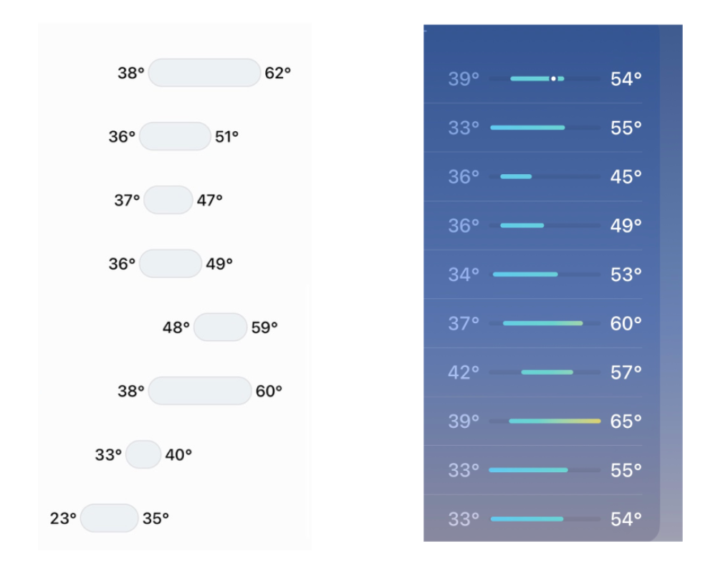The image size is (728, 569).
Task: Click the 45° high reading
Action: [623, 176]
